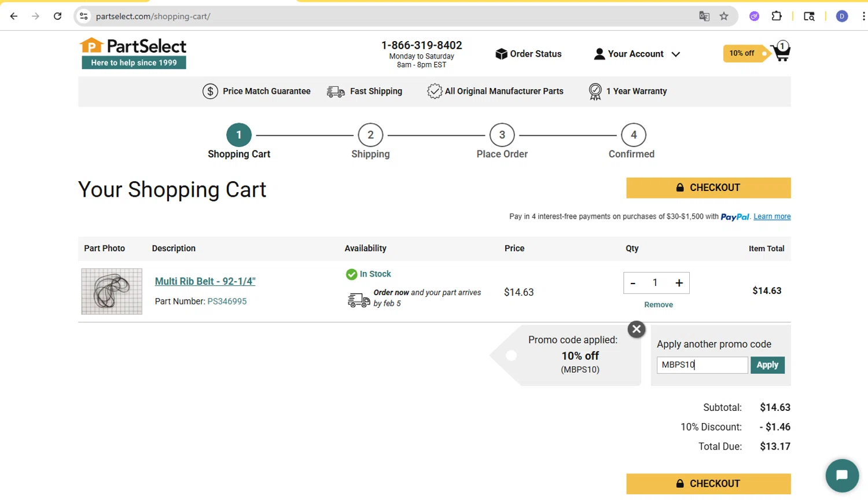Click the belt part photo thumbnail
The width and height of the screenshot is (868, 500).
pos(112,291)
